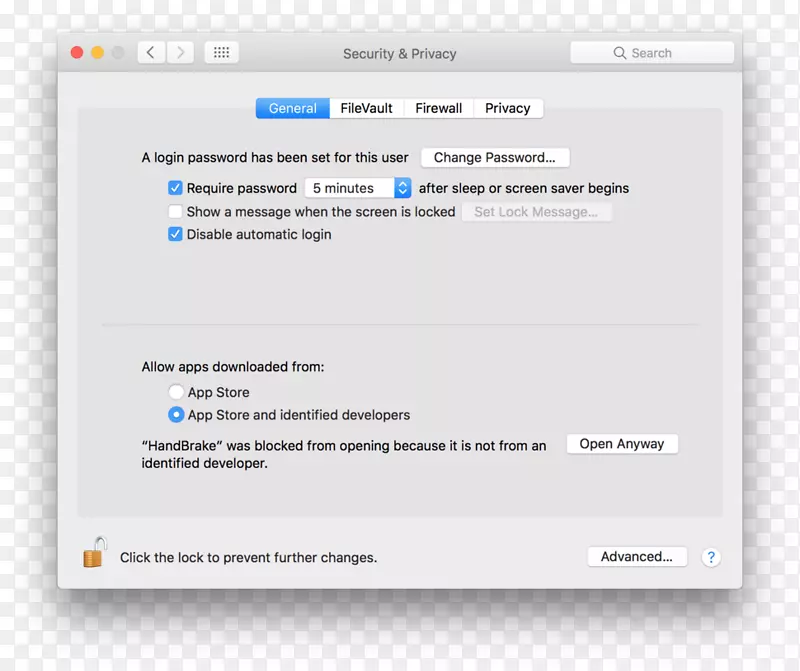The width and height of the screenshot is (800, 671).
Task: Click the lock icon to prevent changes
Action: pos(94,553)
